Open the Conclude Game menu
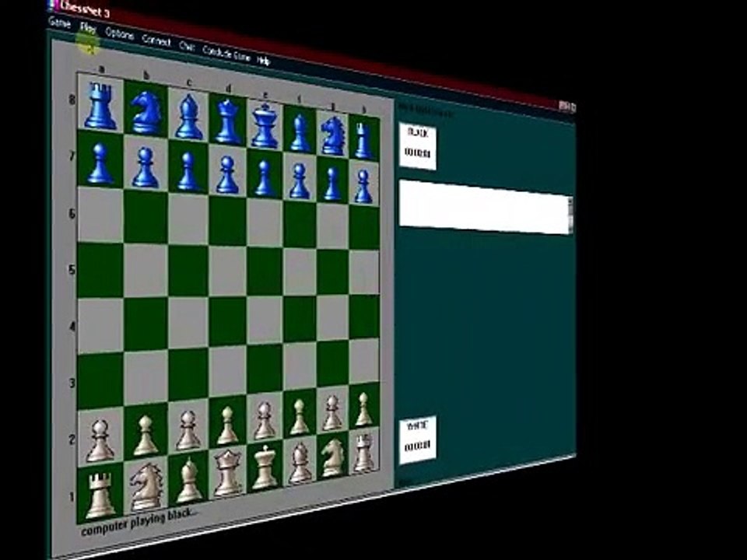This screenshot has height=560, width=747. tap(226, 54)
